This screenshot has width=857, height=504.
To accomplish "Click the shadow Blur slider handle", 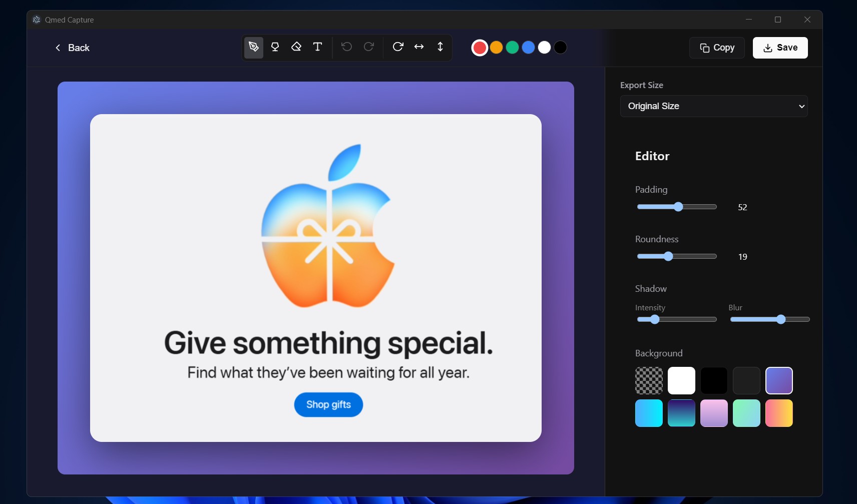I will 781,319.
